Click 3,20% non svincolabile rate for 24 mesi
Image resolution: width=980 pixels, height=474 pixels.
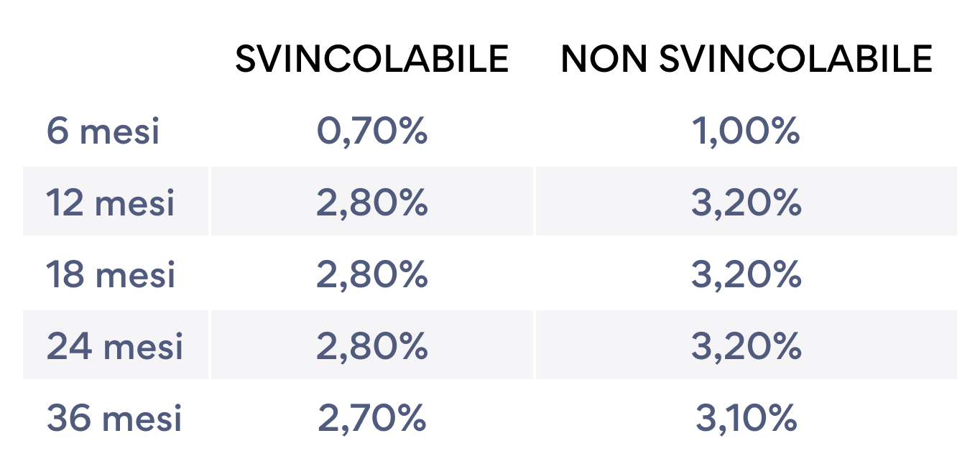point(746,348)
